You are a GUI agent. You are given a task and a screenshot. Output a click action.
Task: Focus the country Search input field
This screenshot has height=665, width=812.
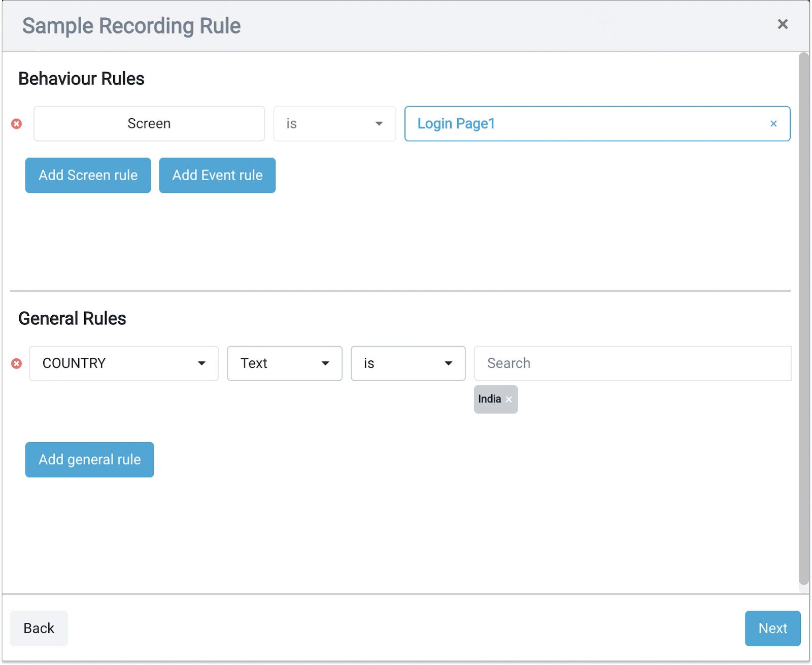point(632,363)
